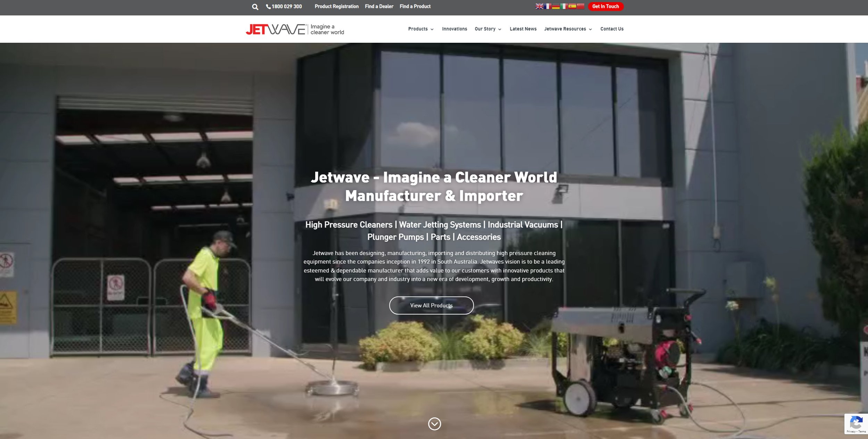Viewport: 868px width, 439px height.
Task: Pick the Spanish flag language option
Action: tap(572, 6)
